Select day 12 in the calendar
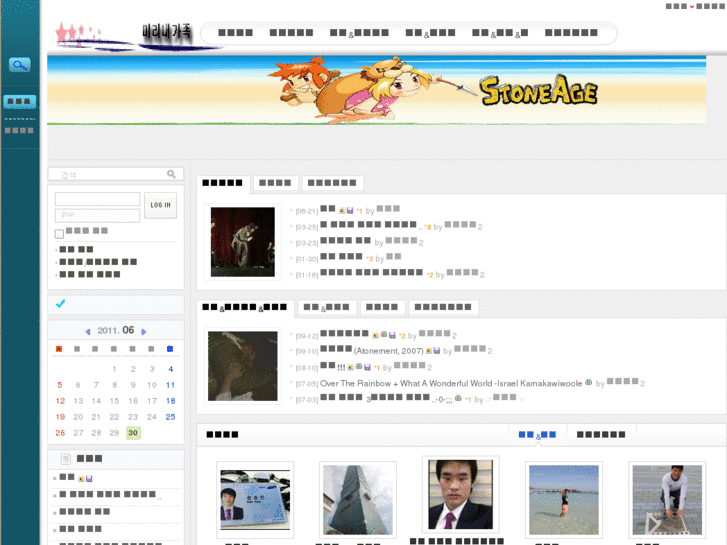This screenshot has width=727, height=545. click(60, 401)
